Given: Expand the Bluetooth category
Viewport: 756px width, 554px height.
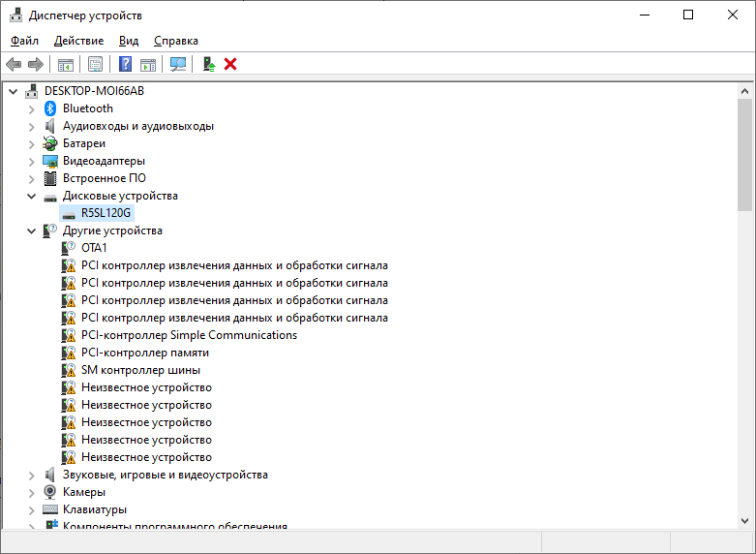Looking at the screenshot, I should point(32,109).
